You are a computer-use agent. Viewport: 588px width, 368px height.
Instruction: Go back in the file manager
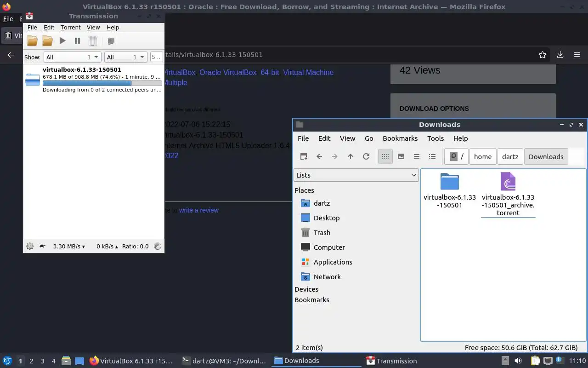[319, 156]
